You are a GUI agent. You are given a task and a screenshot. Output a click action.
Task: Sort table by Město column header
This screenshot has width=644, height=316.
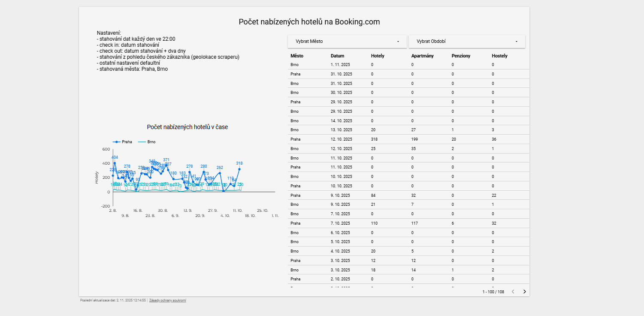tap(296, 56)
